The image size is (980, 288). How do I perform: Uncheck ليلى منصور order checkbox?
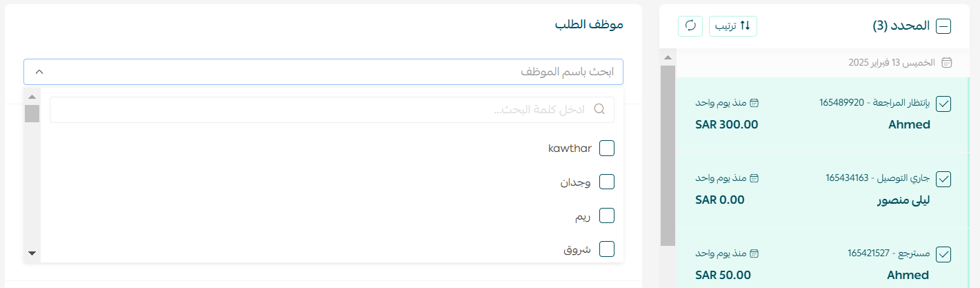pyautogui.click(x=943, y=180)
